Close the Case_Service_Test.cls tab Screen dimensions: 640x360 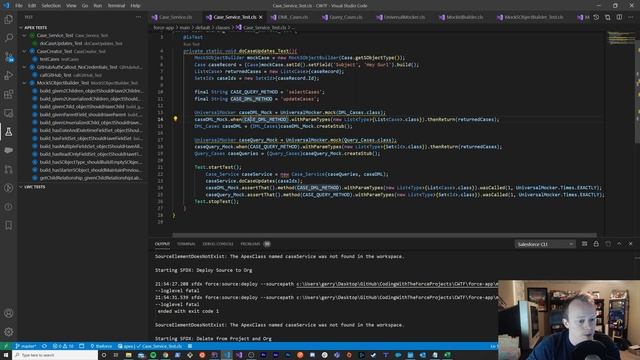pos(261,17)
